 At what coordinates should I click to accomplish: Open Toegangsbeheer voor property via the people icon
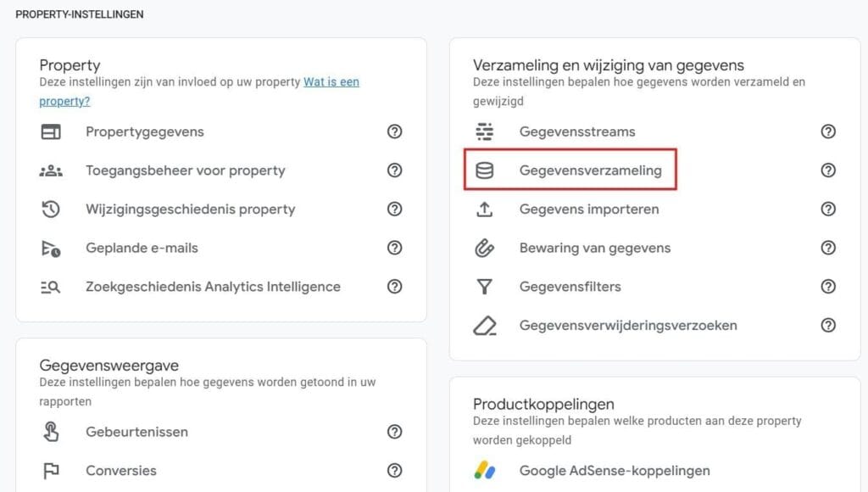(x=49, y=170)
